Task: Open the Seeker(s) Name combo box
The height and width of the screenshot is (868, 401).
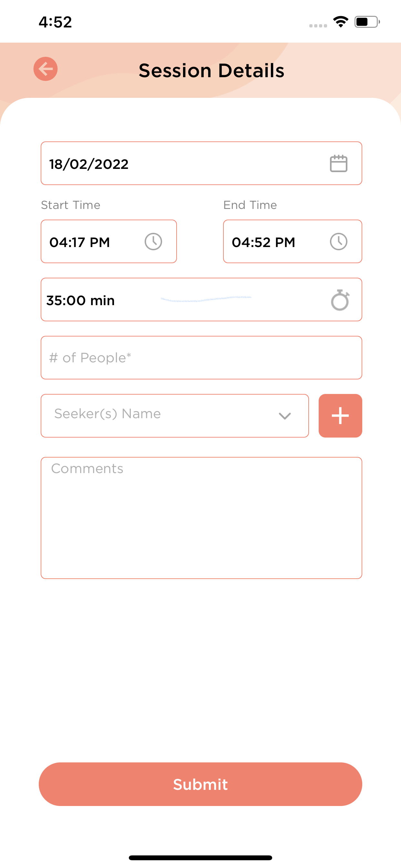Action: click(x=162, y=416)
